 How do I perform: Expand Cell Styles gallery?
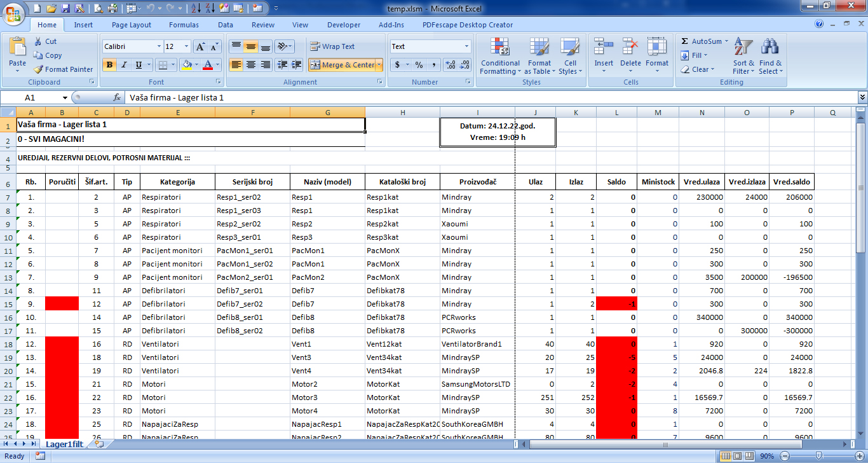coord(570,56)
